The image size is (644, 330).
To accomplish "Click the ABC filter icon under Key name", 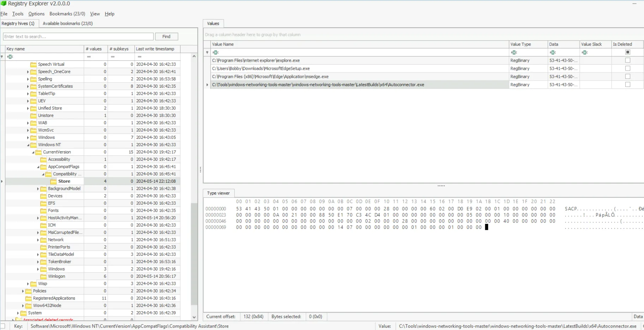I will pos(10,56).
